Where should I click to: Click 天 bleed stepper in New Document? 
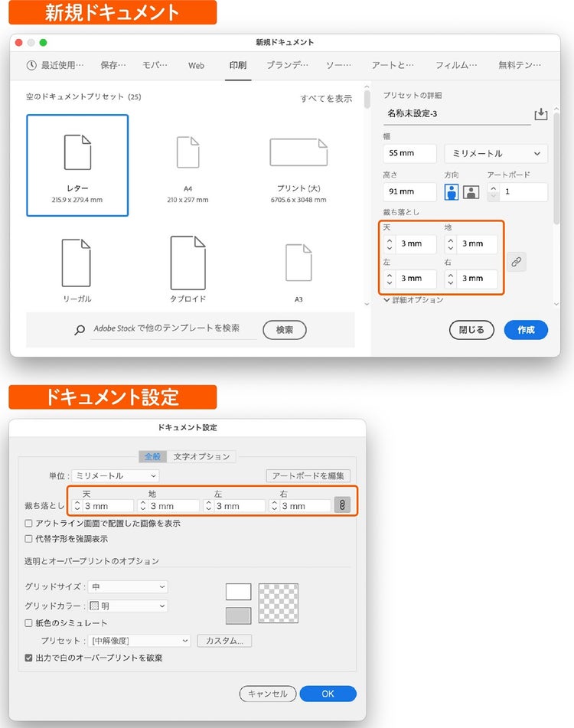[390, 243]
